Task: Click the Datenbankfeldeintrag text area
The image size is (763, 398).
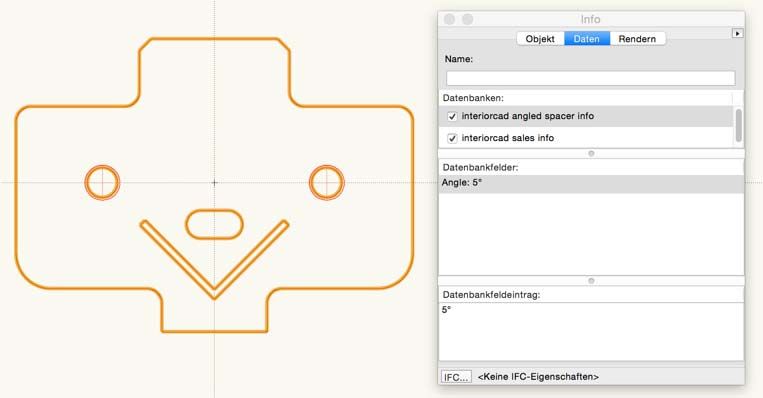Action: pyautogui.click(x=591, y=332)
